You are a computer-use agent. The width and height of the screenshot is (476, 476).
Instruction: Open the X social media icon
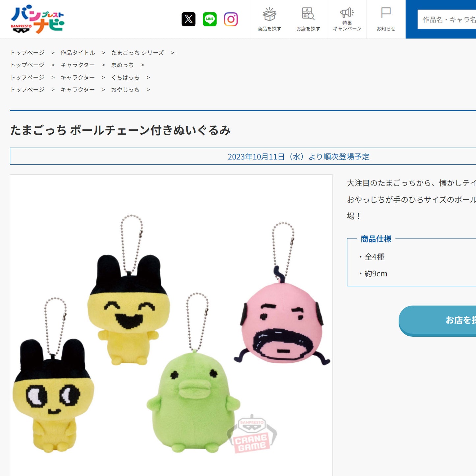188,19
